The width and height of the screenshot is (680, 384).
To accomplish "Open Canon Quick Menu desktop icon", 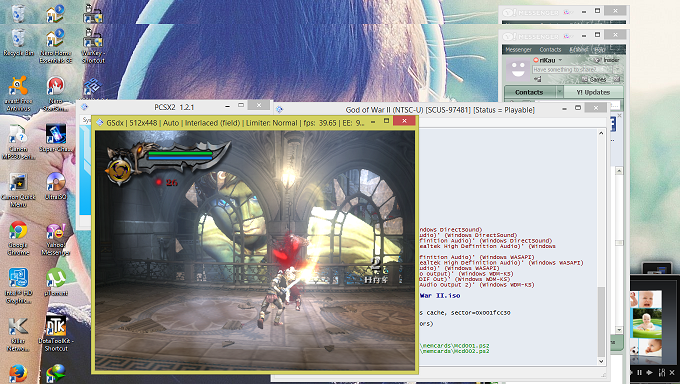I will pyautogui.click(x=18, y=190).
